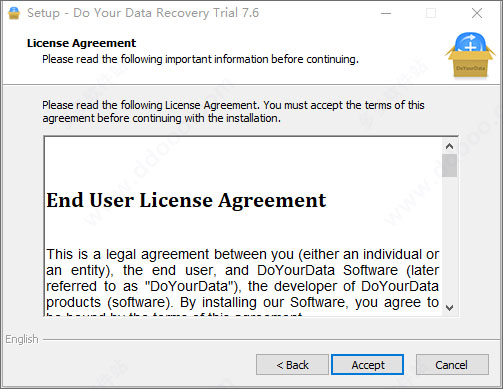Click the 'This is a legal agreement' paragraph
The width and height of the screenshot is (503, 389).
point(242,282)
